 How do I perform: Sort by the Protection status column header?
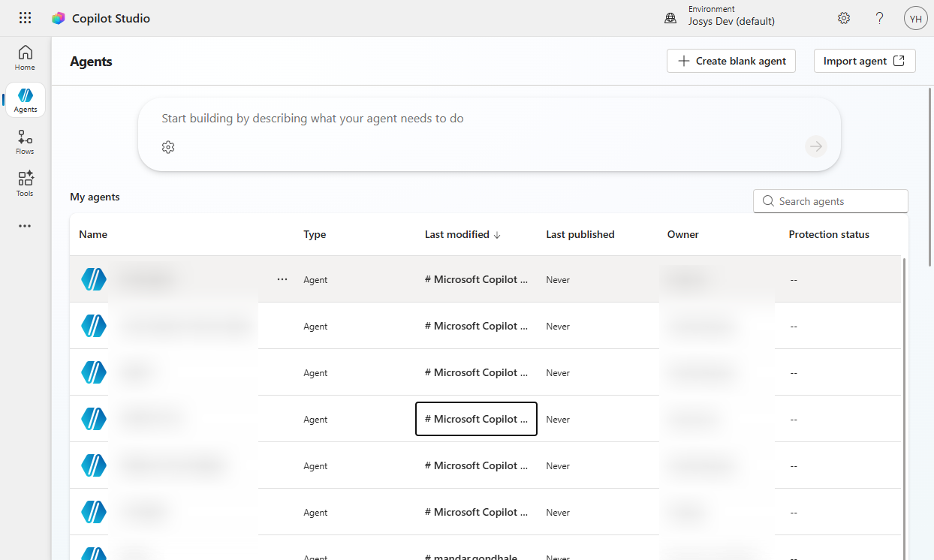point(829,234)
